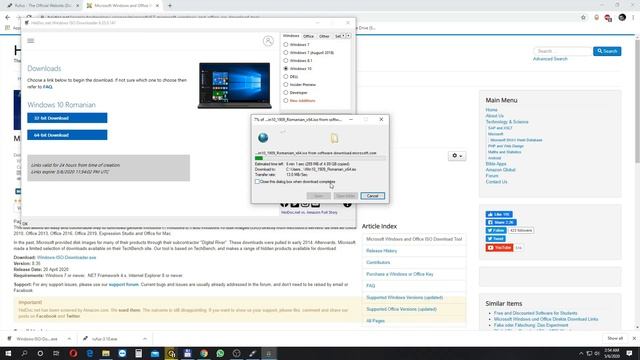Select the Microsoft Windows and Office browser tab

(121, 6)
